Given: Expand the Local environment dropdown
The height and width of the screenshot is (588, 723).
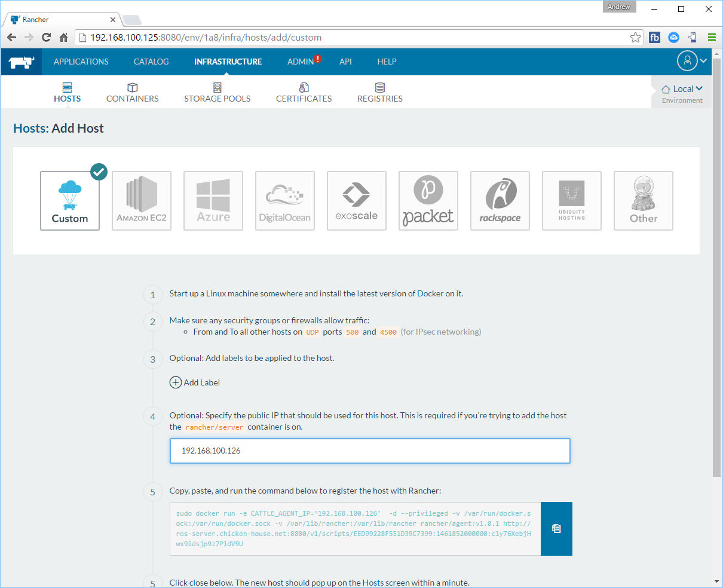Looking at the screenshot, I should [x=682, y=89].
